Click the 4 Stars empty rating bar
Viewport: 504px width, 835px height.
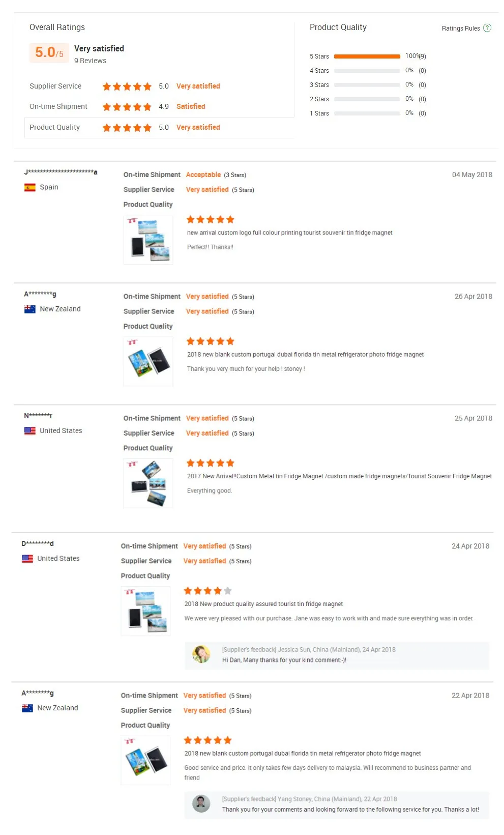pos(367,71)
